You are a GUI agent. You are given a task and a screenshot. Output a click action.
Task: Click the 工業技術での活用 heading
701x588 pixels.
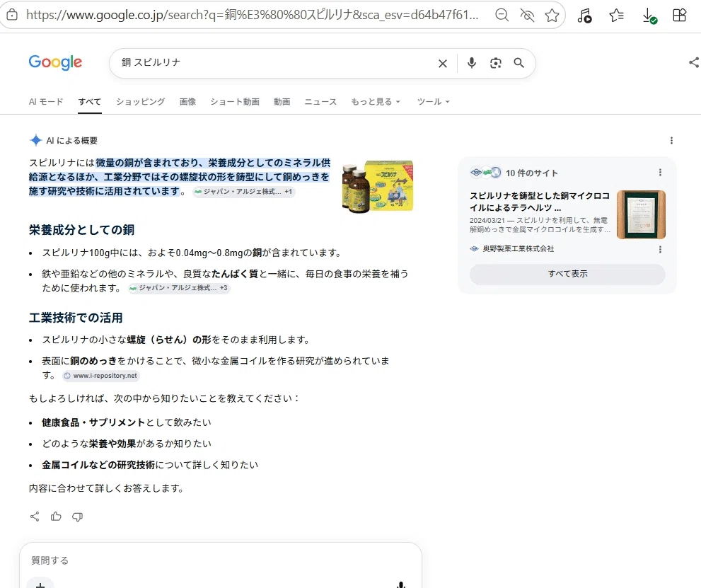point(76,318)
